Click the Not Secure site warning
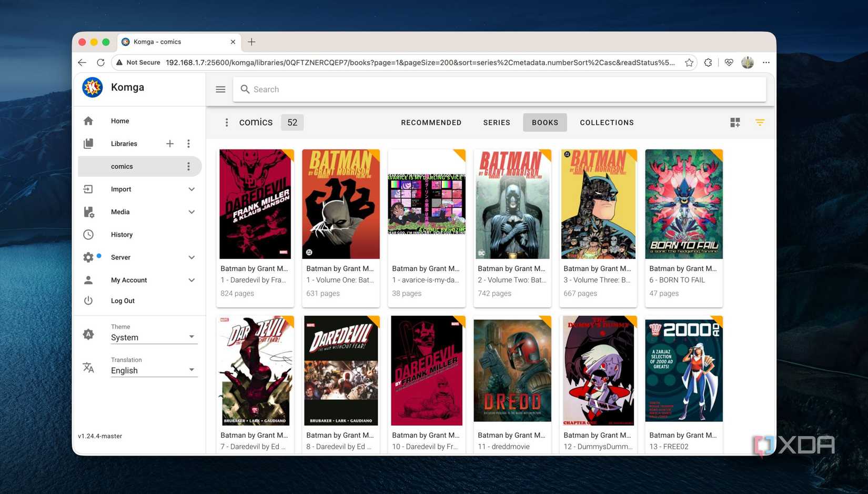This screenshot has width=868, height=494. 138,63
